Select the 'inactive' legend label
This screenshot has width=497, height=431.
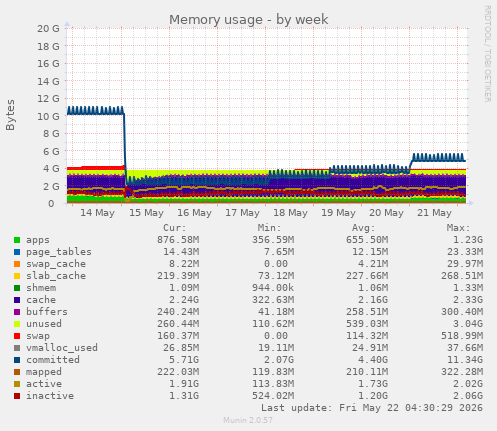point(50,396)
